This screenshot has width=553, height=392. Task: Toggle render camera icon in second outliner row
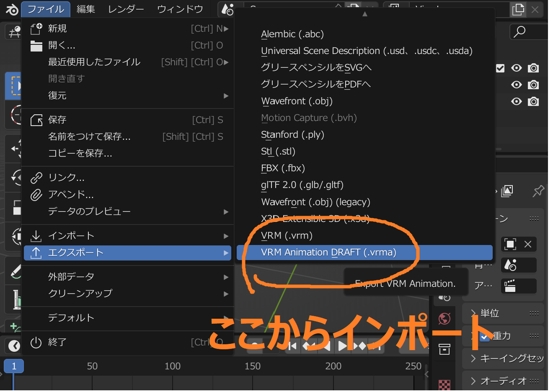coord(533,85)
